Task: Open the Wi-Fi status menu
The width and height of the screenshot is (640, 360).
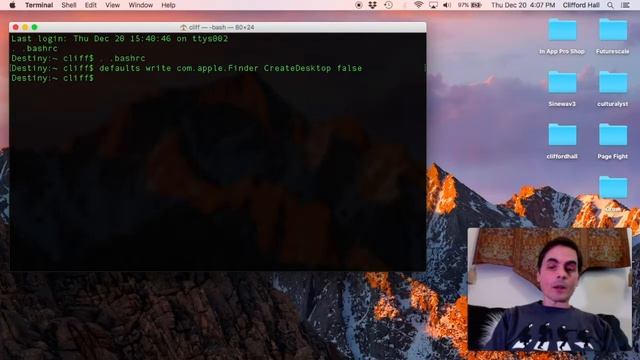Action: coord(418,5)
